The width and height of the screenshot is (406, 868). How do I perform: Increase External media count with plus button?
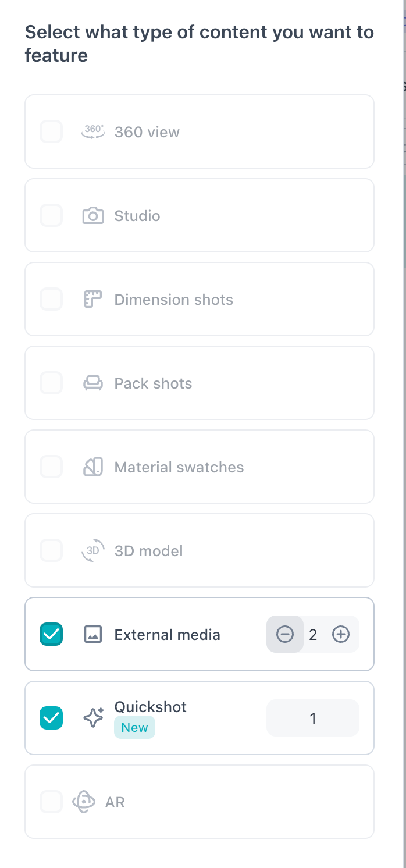pyautogui.click(x=341, y=634)
